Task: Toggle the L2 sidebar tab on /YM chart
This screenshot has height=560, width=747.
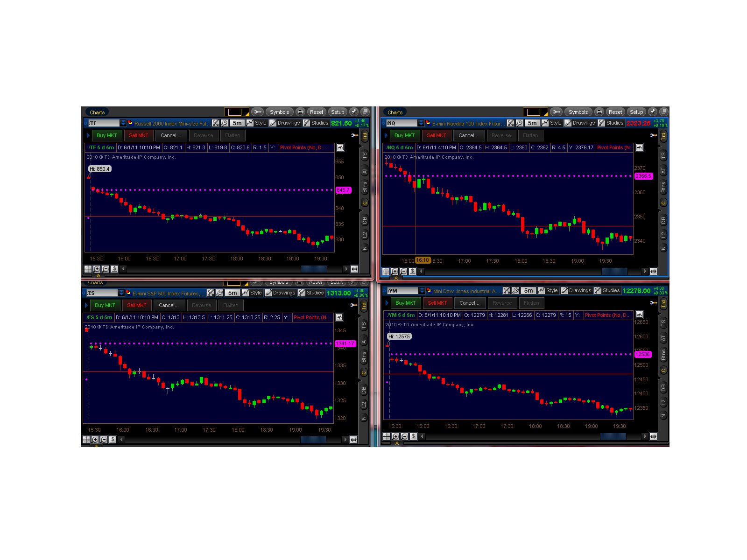Action: pyautogui.click(x=663, y=402)
